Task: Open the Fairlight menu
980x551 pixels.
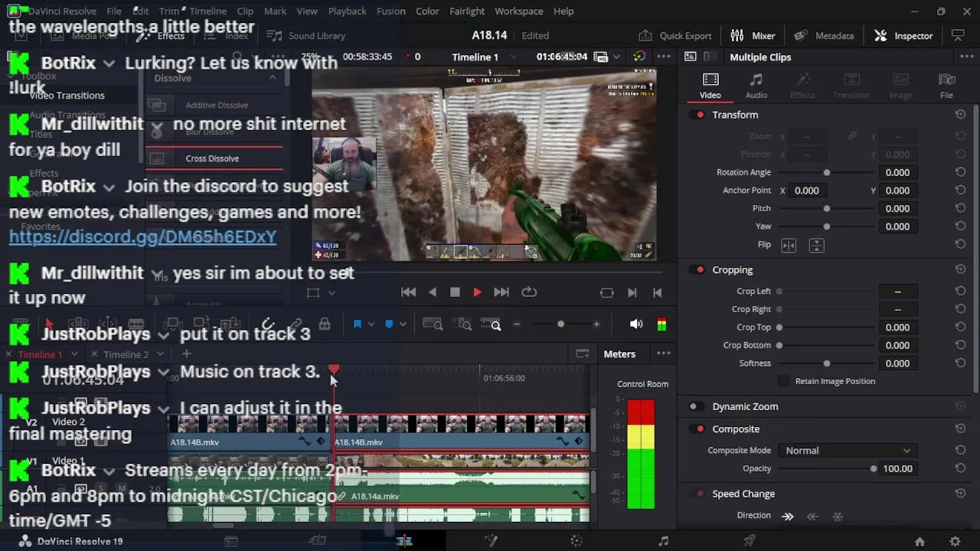Action: pos(467,11)
